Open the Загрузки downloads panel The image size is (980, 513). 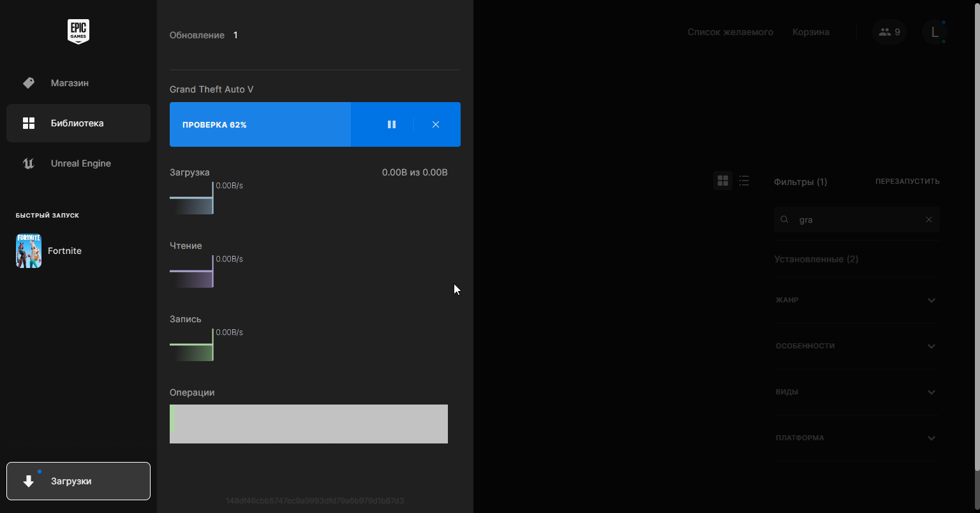(x=78, y=481)
